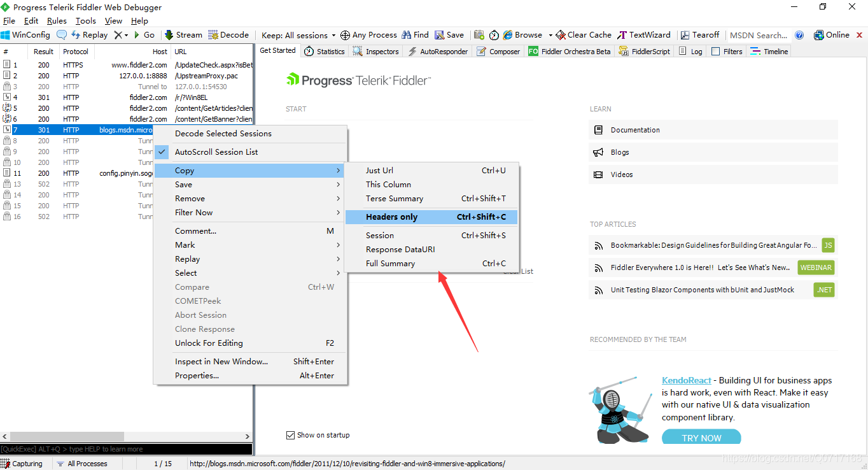Click Clear Cache in the toolbar

point(584,35)
